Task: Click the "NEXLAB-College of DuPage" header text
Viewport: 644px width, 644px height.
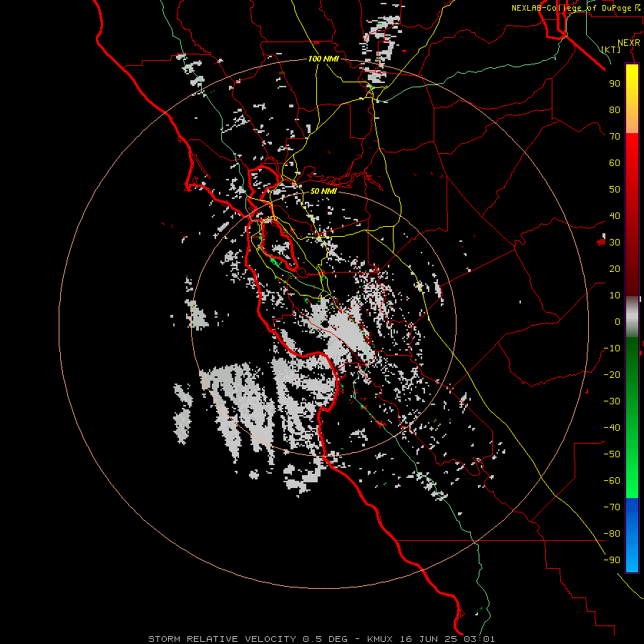Action: pyautogui.click(x=571, y=8)
